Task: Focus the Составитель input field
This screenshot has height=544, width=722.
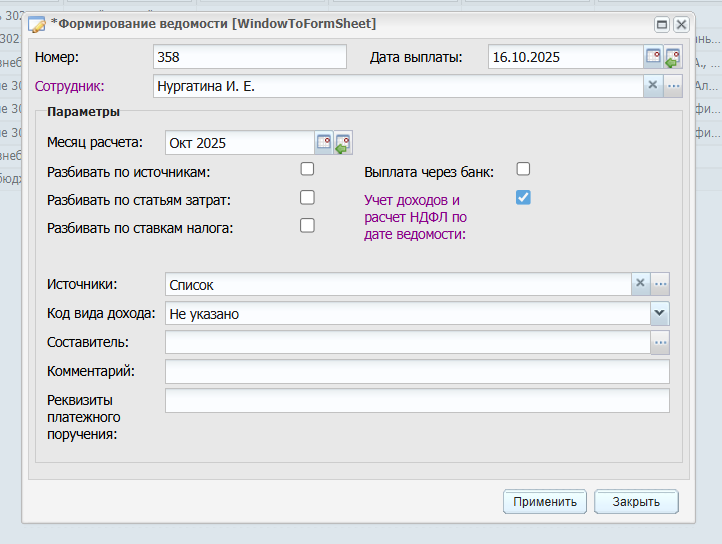Action: click(x=408, y=342)
